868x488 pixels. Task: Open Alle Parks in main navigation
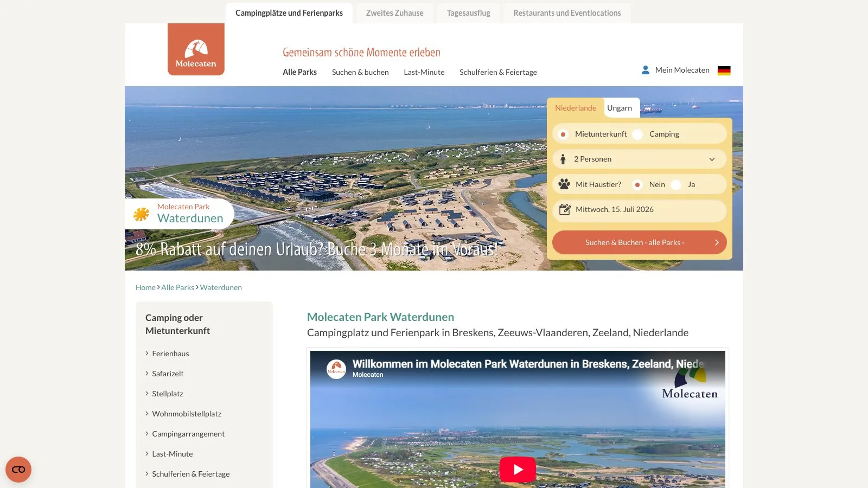(299, 72)
